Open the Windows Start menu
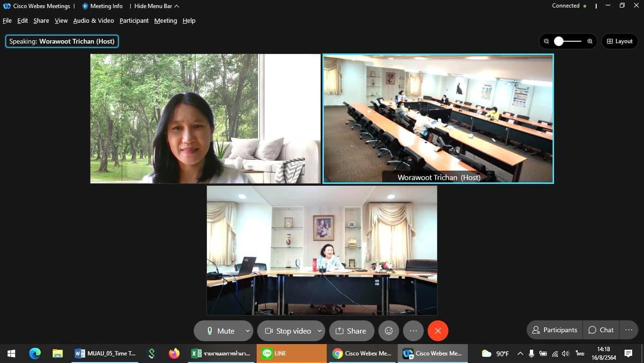The image size is (644, 363). pos(11,354)
